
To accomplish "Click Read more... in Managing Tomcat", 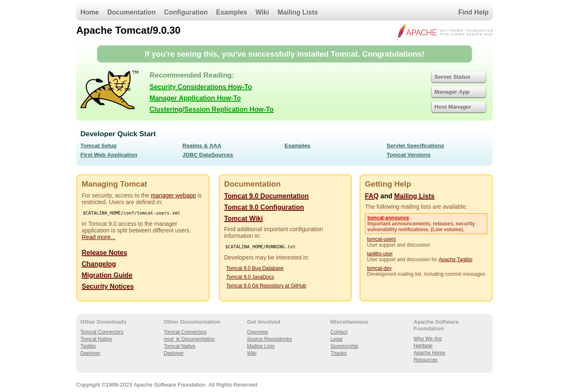I will coord(98,237).
